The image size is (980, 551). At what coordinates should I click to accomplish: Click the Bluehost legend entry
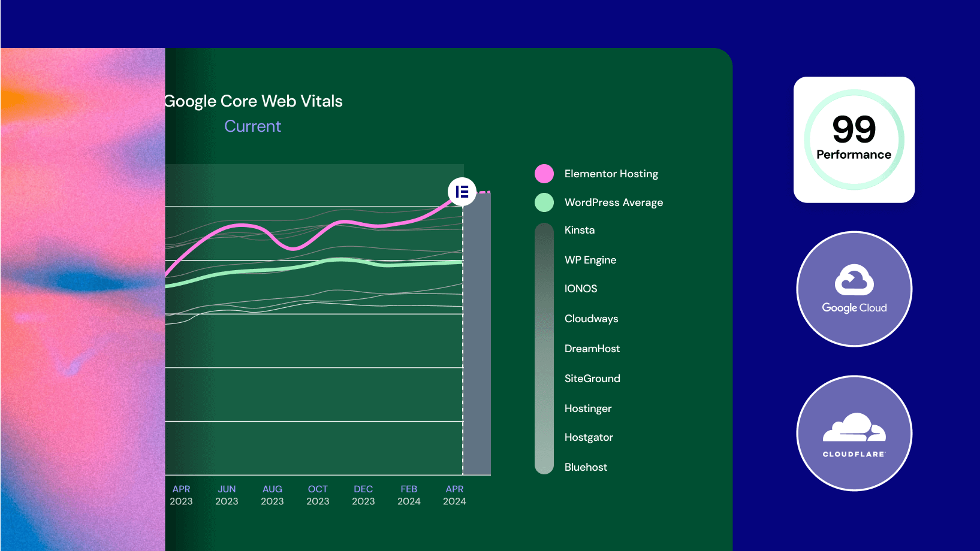point(586,467)
